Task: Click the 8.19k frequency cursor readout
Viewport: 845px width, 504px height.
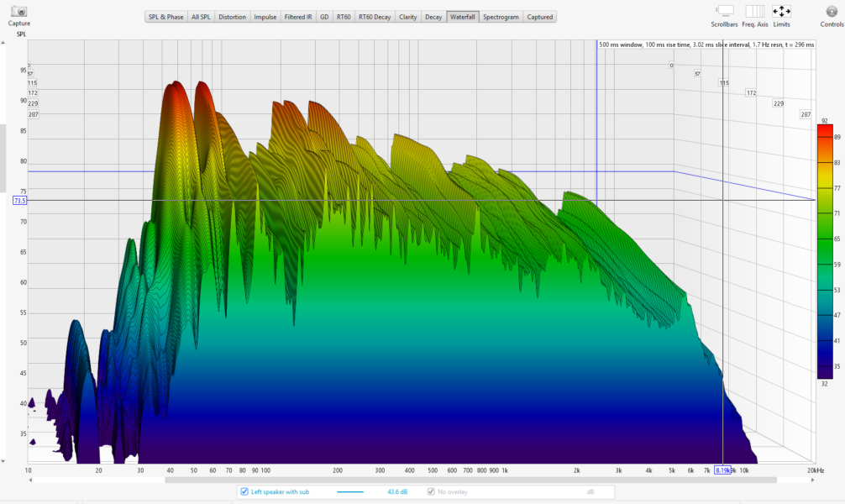Action: [722, 470]
